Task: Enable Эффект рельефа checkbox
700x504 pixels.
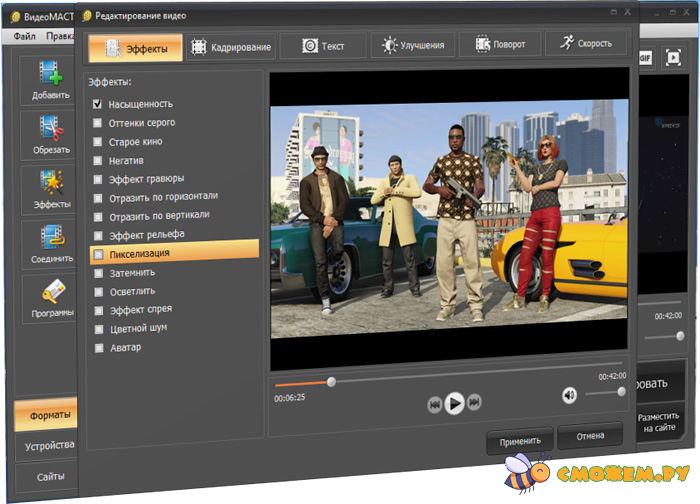Action: point(98,236)
